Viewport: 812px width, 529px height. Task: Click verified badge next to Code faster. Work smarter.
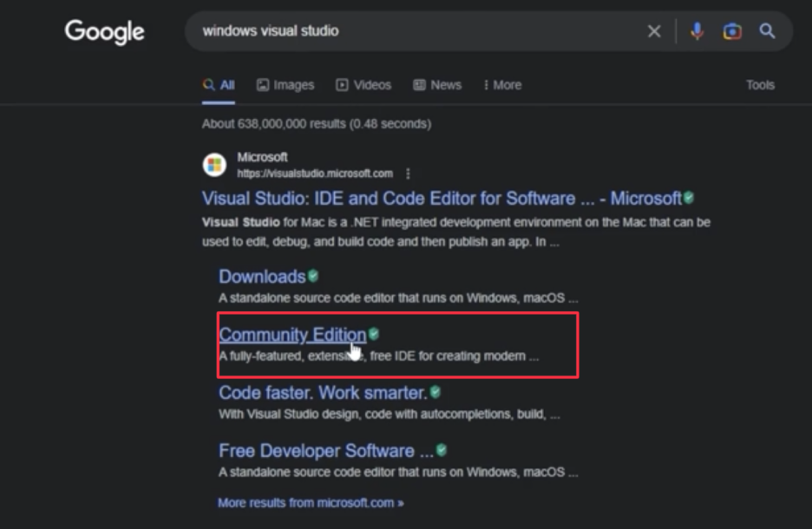click(435, 392)
